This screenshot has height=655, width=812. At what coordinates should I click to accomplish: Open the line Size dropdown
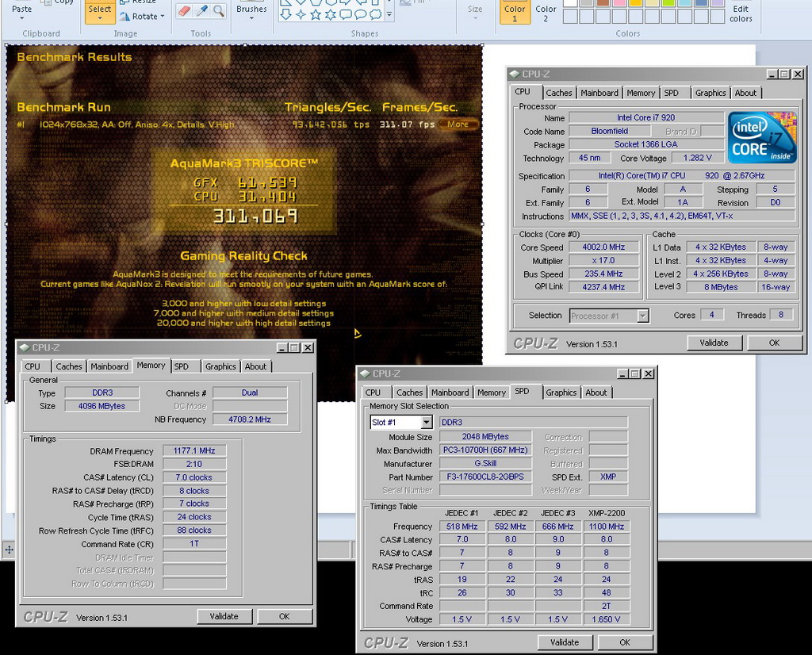click(475, 19)
